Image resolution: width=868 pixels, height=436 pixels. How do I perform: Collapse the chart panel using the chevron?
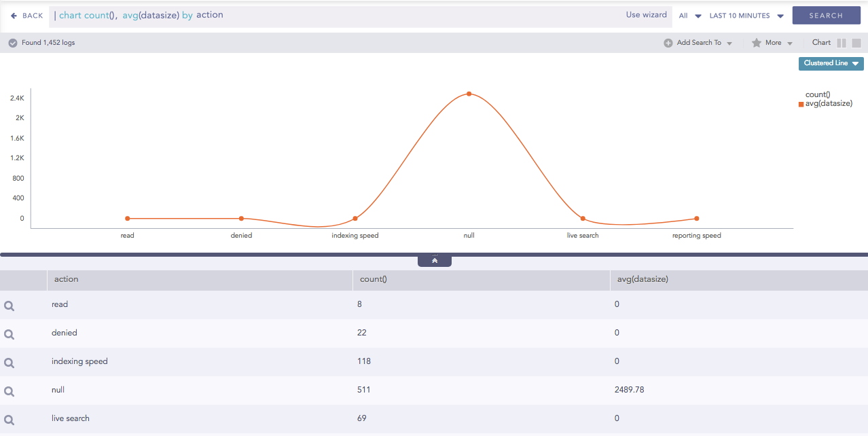tap(434, 259)
